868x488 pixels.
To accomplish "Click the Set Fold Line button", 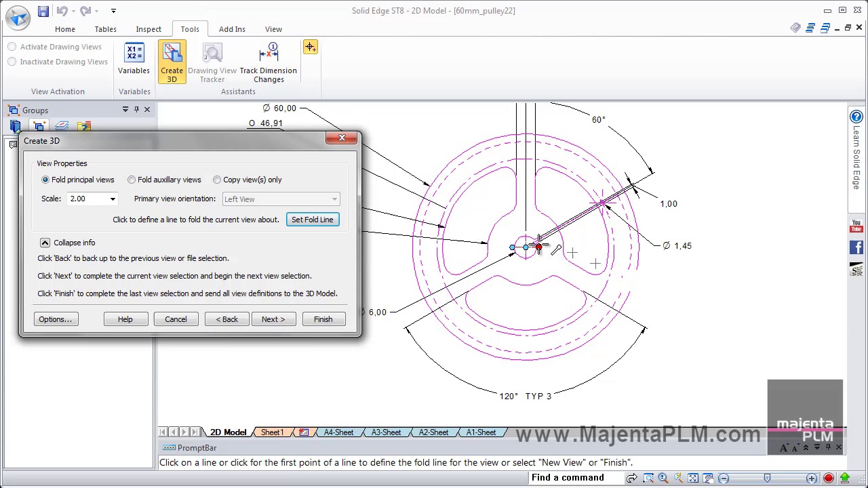I will point(313,220).
